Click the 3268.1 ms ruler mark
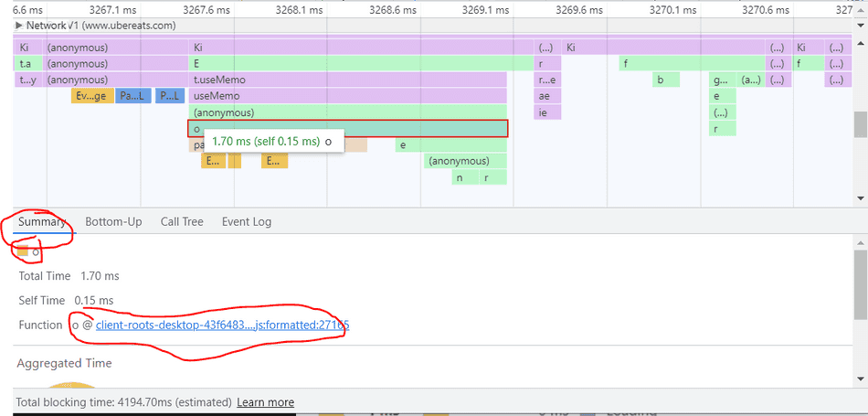The image size is (868, 416). click(301, 10)
